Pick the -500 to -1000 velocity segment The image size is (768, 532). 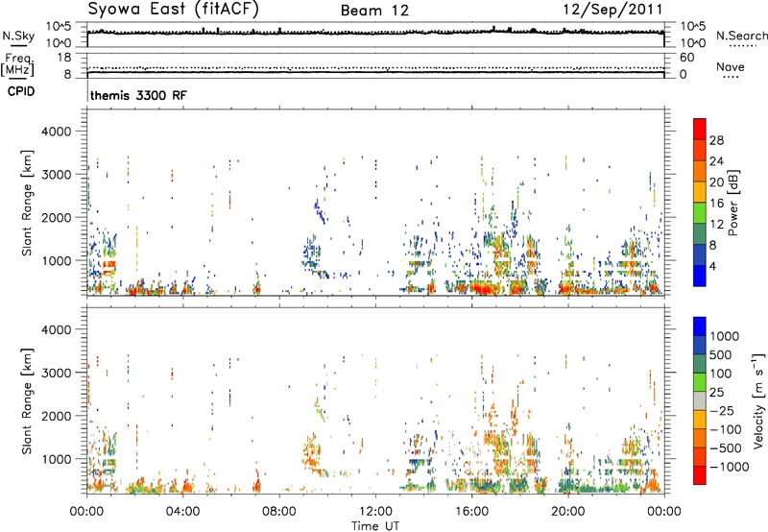click(700, 456)
